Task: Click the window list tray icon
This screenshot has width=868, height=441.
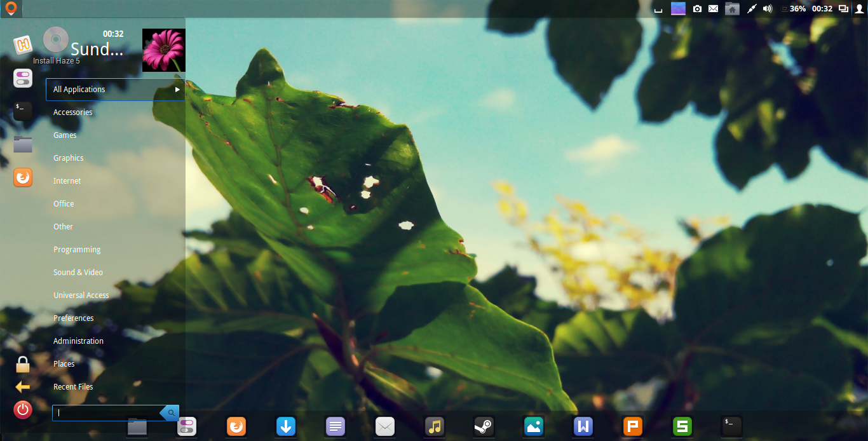Action: 844,9
